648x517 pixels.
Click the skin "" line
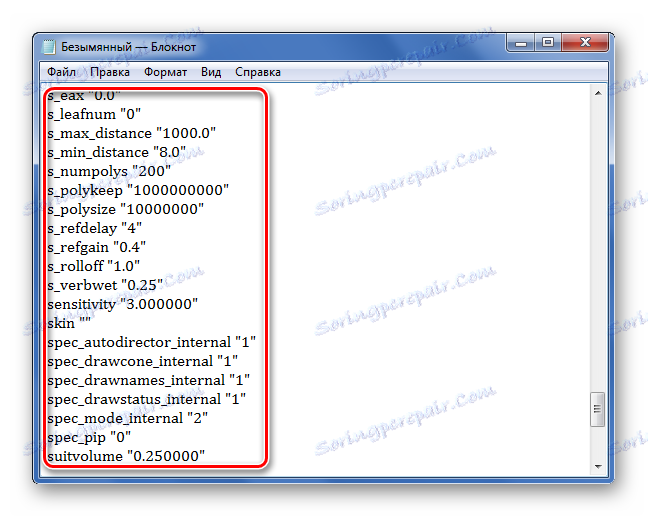[69, 324]
